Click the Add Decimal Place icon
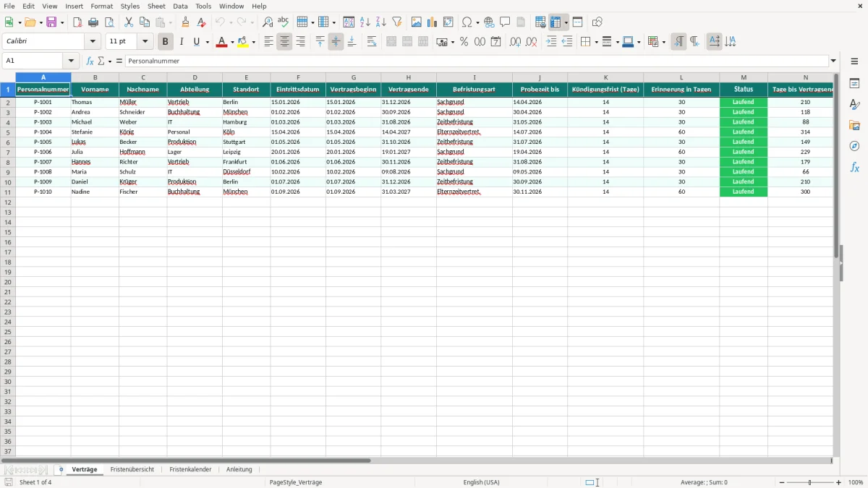Viewport: 868px width, 488px height. coord(515,42)
